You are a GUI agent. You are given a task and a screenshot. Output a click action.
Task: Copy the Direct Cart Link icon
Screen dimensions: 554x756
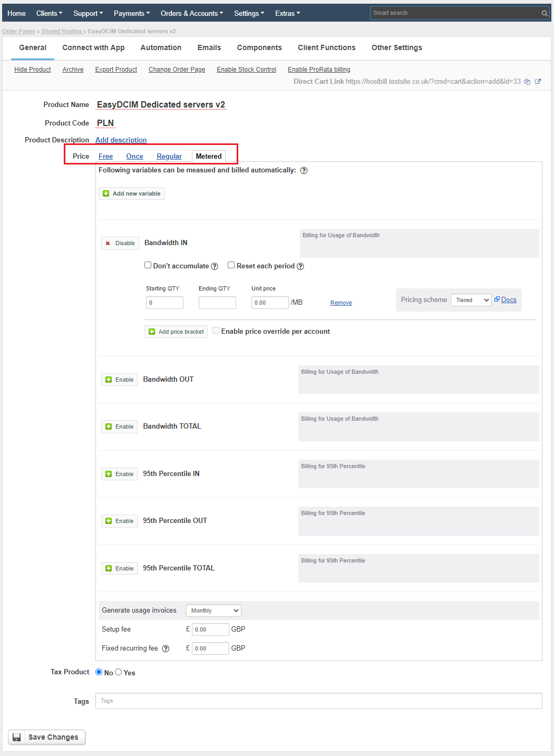tap(527, 82)
